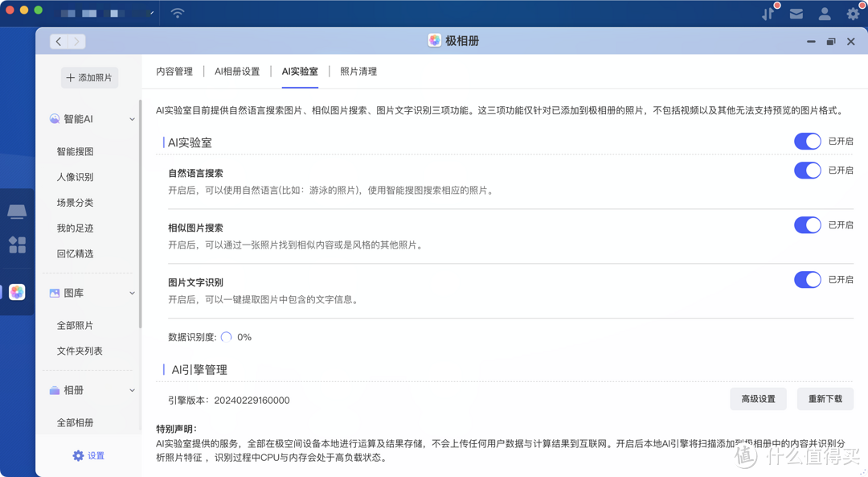Viewport: 868px width, 477px height.
Task: Click the macOS green fullscreen button
Action: [x=39, y=10]
